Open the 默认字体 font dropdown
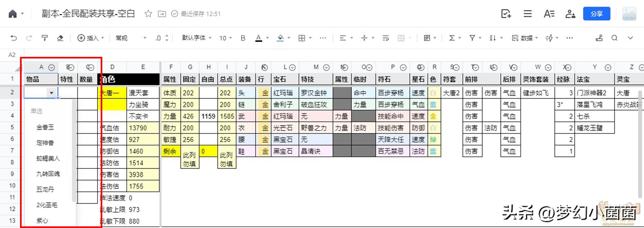 [196, 38]
